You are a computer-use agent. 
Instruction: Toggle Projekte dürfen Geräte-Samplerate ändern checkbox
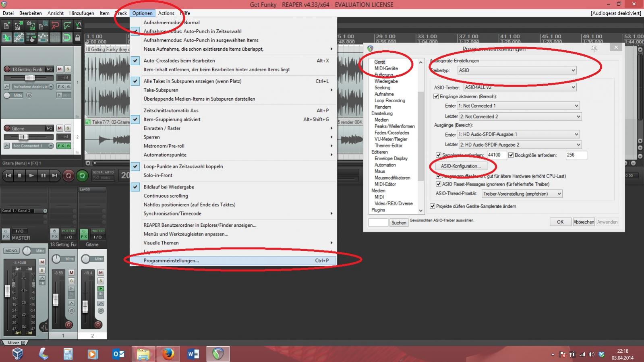(432, 206)
